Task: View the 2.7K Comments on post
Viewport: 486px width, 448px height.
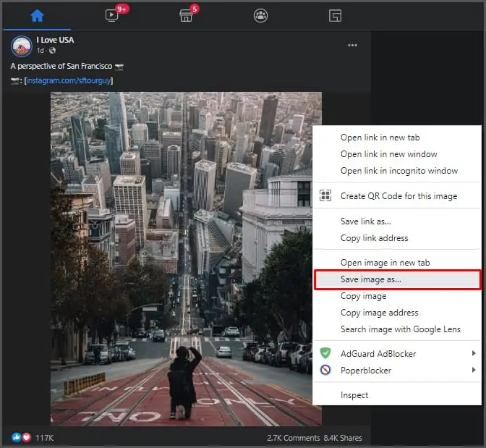Action: click(x=293, y=438)
